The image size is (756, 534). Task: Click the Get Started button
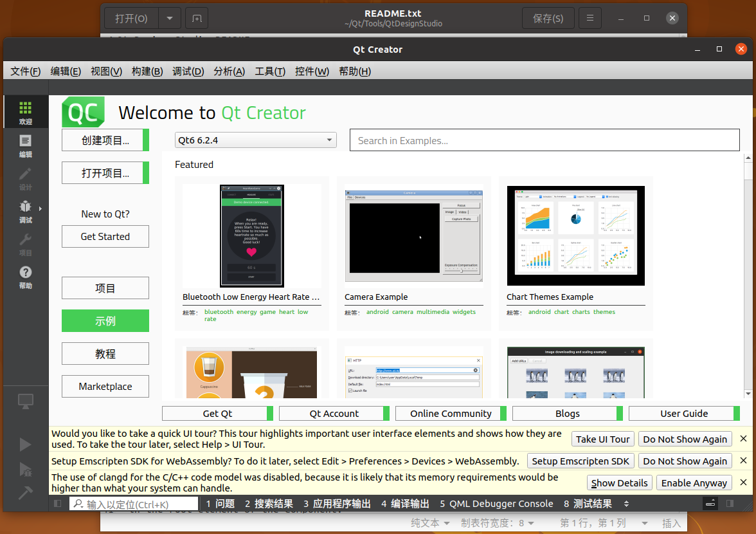point(105,236)
